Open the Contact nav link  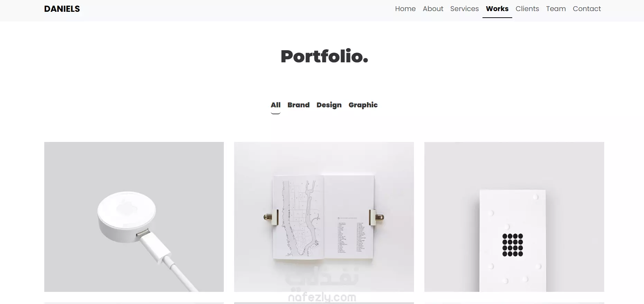click(x=587, y=9)
